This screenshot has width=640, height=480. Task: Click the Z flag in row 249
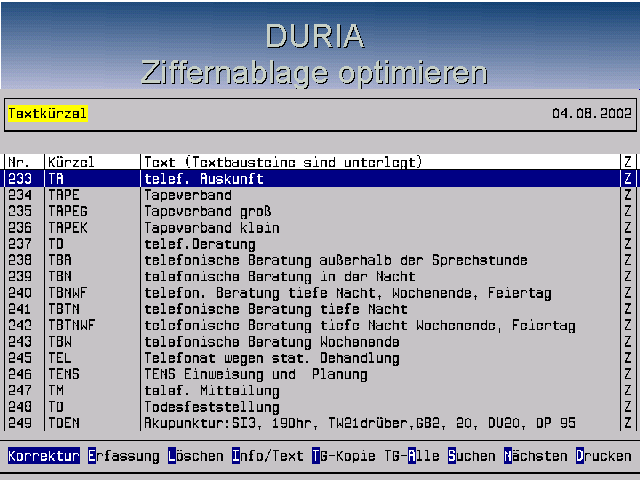tap(628, 423)
